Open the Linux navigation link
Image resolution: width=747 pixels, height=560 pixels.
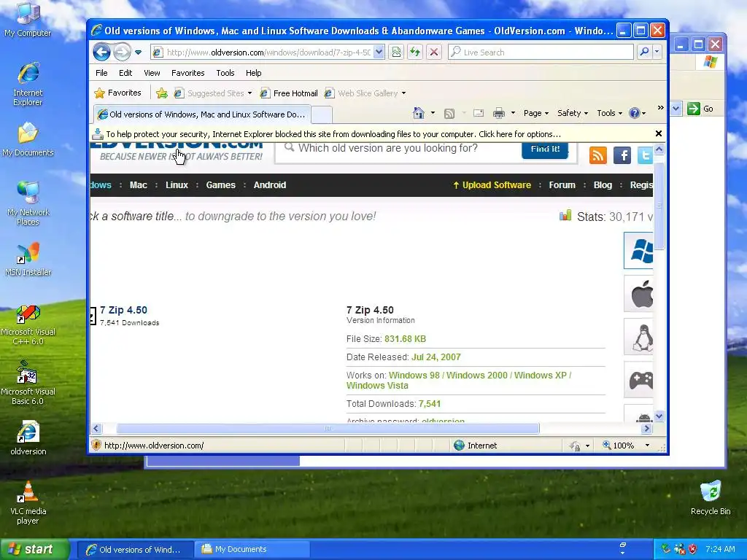[177, 185]
